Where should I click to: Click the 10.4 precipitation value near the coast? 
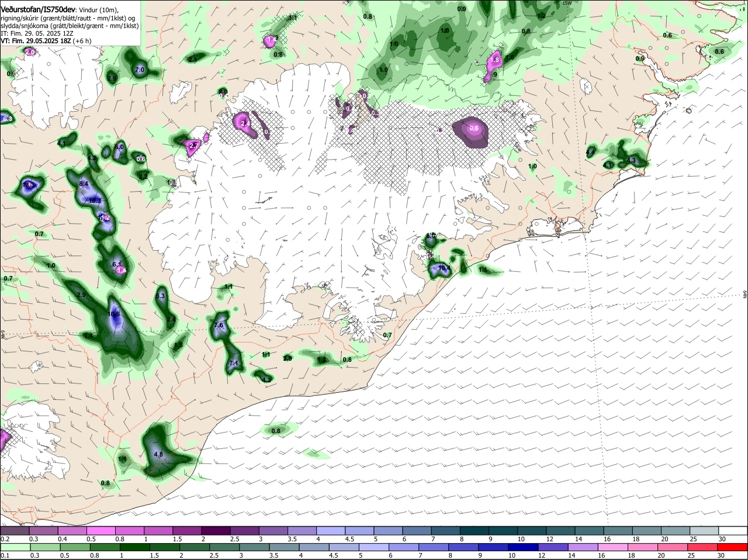pyautogui.click(x=444, y=268)
